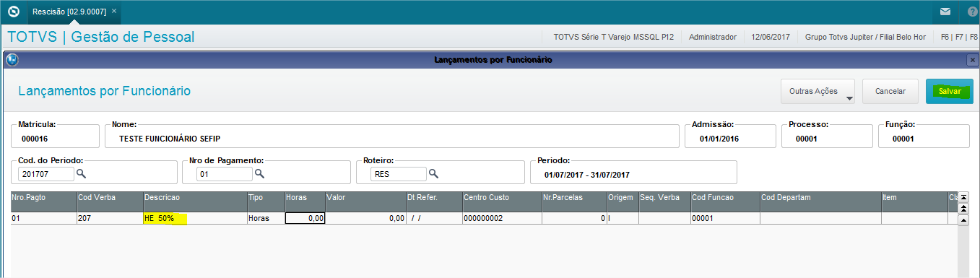The image size is (980, 278).
Task: Click search magnifier beside Roteiro field
Action: click(x=433, y=173)
